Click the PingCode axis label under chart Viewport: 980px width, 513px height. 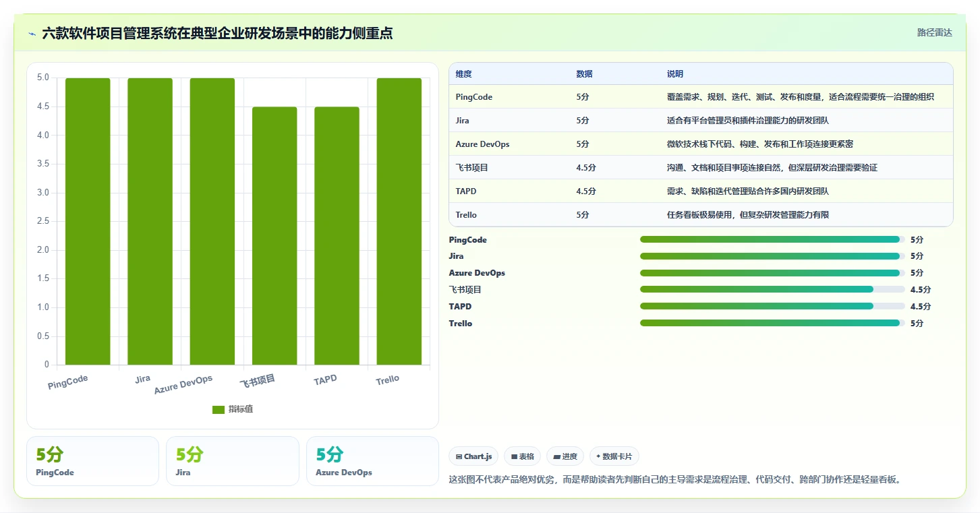tap(68, 382)
